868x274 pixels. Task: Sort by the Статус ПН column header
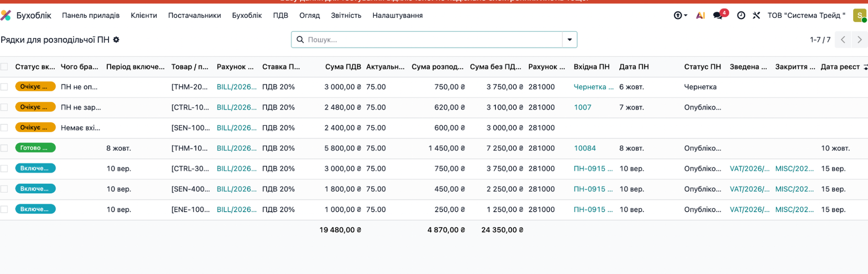(702, 67)
